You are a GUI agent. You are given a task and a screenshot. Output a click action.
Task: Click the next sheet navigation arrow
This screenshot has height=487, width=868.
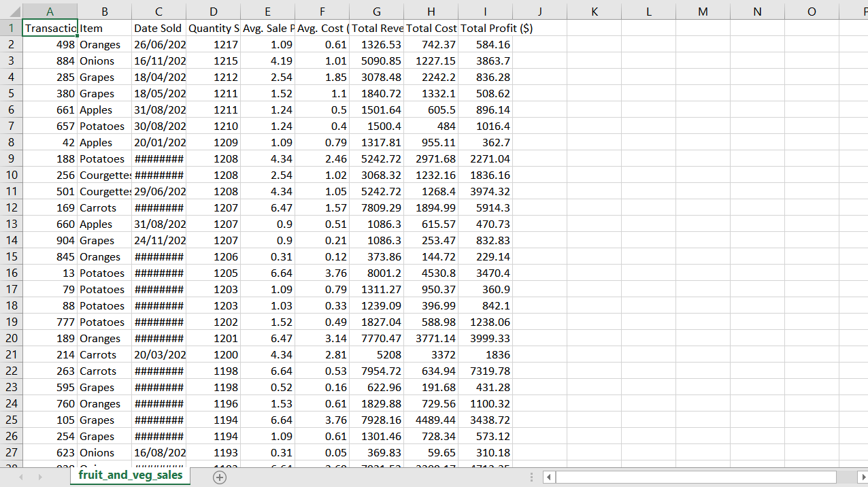pos(39,477)
